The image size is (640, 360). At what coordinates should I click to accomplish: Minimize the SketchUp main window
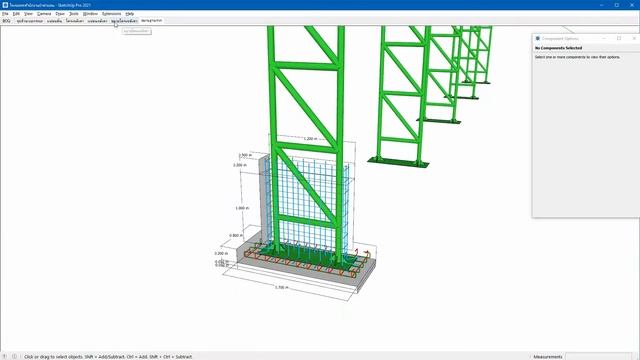602,5
